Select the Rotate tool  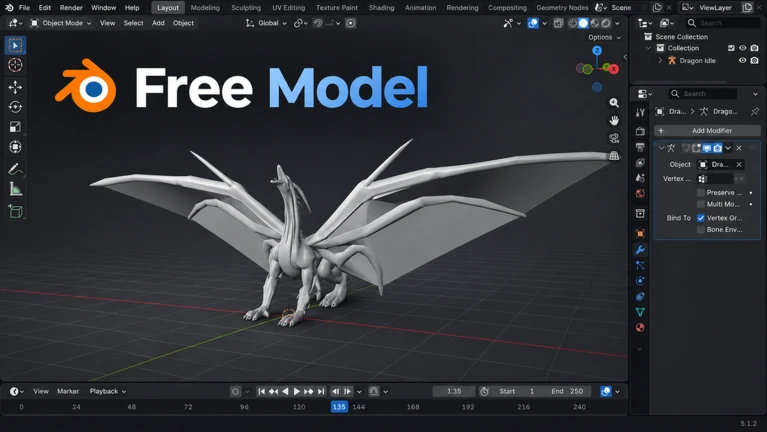(x=15, y=107)
